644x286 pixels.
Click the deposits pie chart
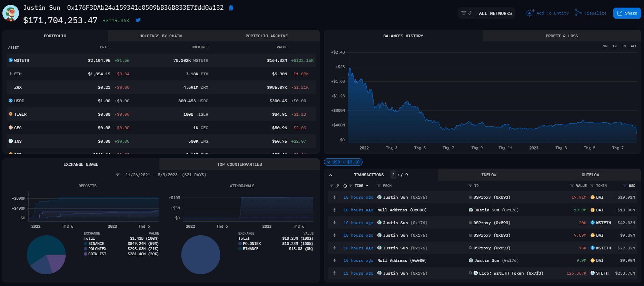click(46, 255)
